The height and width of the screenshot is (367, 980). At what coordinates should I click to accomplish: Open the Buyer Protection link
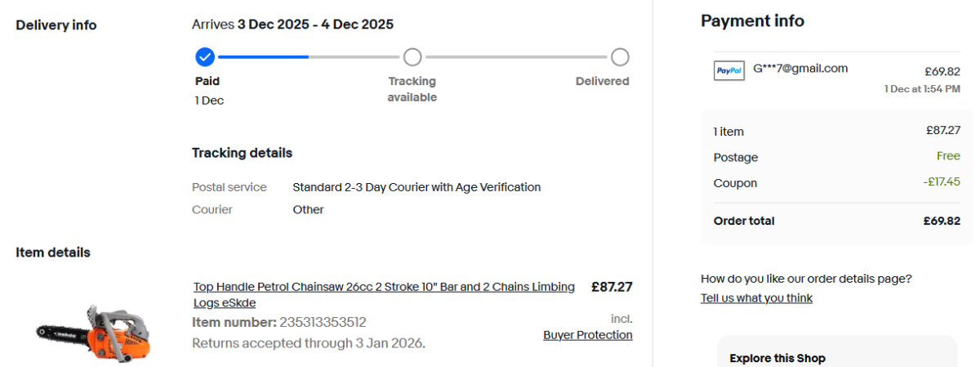pos(587,335)
